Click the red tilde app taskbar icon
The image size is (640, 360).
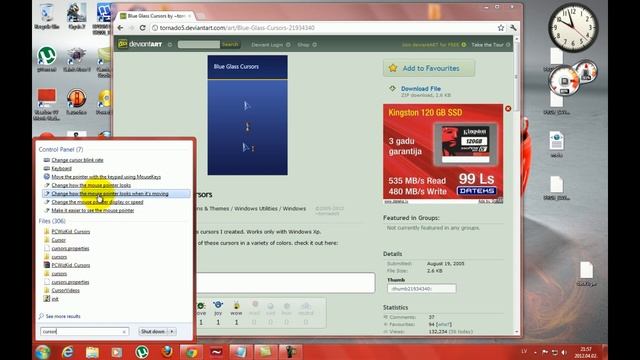[216, 352]
